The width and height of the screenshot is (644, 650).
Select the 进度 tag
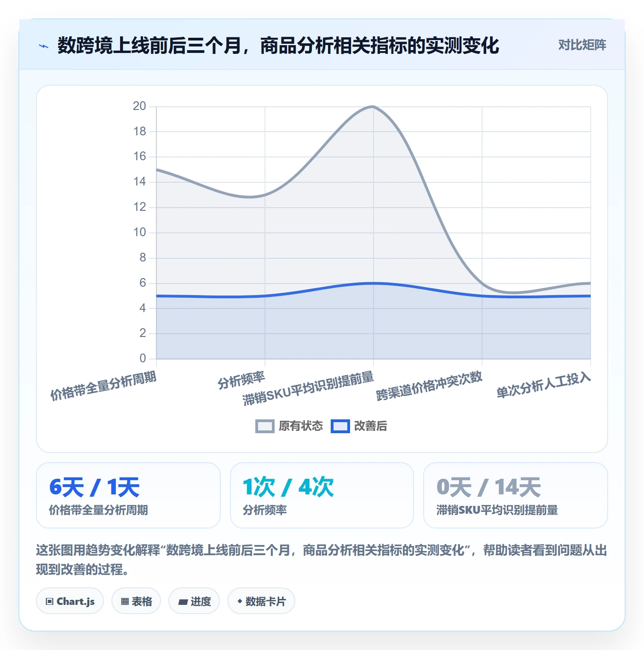[194, 601]
